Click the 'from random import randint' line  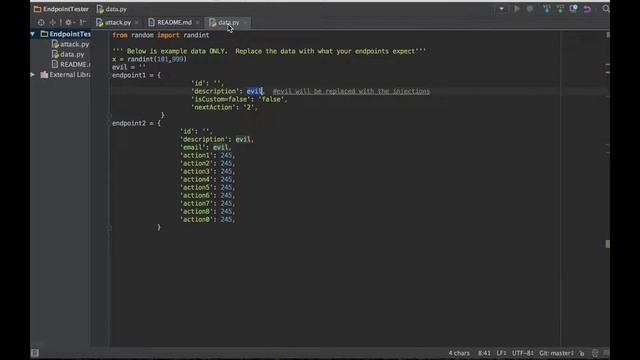(x=161, y=35)
